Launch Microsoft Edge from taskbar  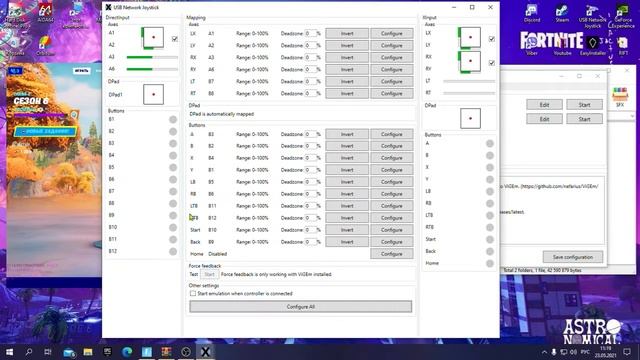127,352
